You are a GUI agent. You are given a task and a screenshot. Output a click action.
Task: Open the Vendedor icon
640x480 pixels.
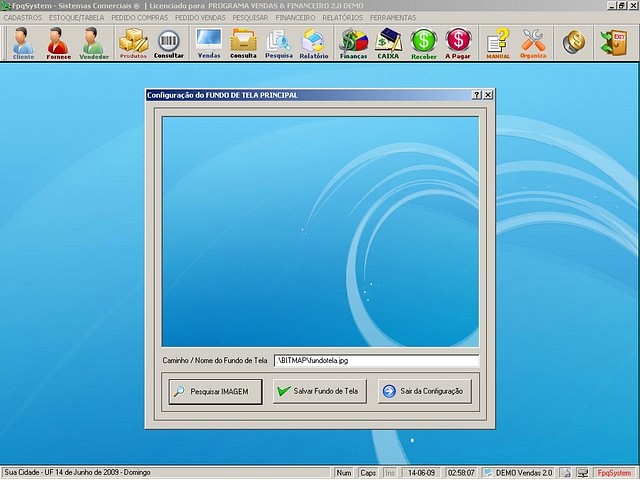tap(94, 43)
